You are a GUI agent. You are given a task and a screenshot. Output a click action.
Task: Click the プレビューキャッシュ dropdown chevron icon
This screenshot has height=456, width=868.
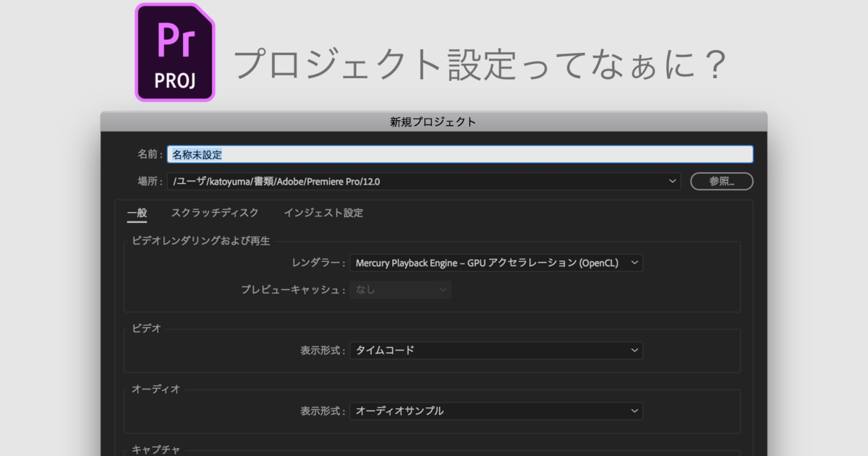click(x=443, y=290)
